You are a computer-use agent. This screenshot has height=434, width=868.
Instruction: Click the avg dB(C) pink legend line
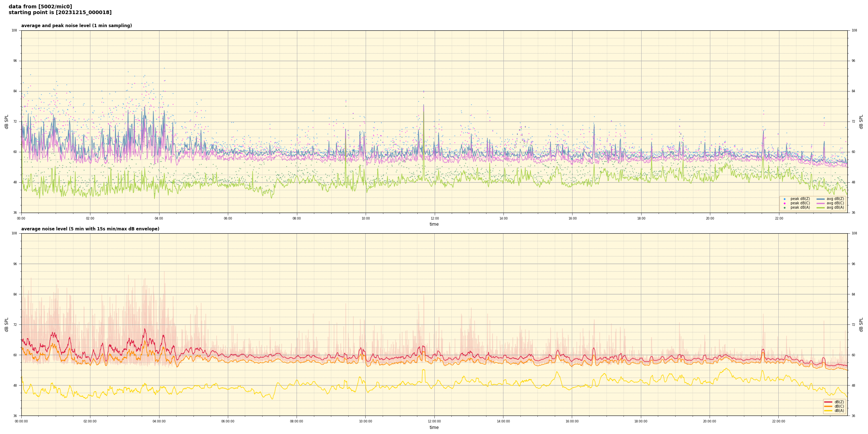pos(821,203)
